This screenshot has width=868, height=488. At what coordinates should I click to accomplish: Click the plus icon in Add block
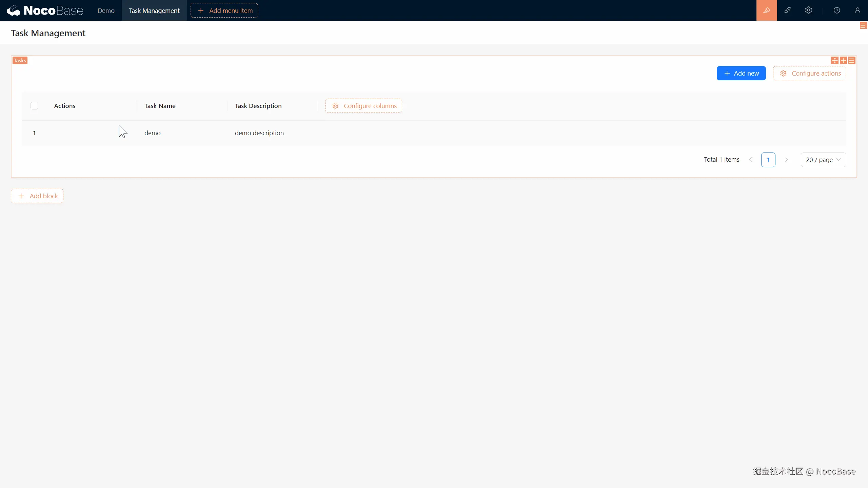click(21, 196)
